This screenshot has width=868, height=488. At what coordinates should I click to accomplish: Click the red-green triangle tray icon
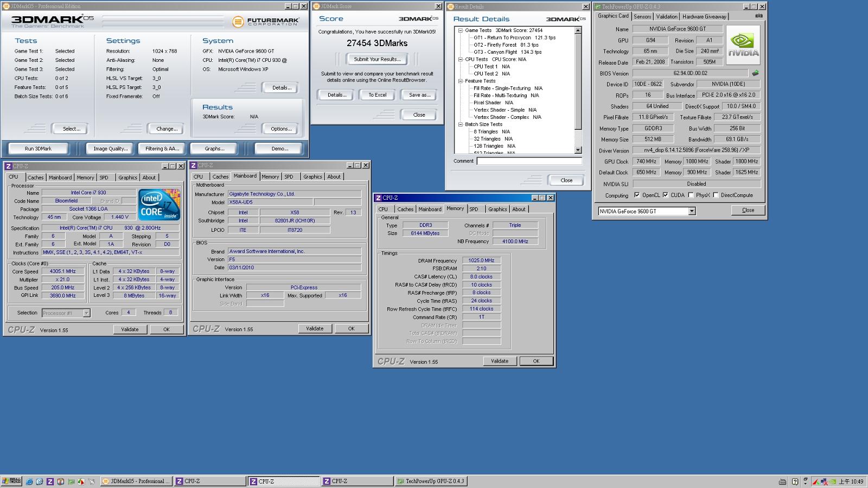pyautogui.click(x=816, y=481)
